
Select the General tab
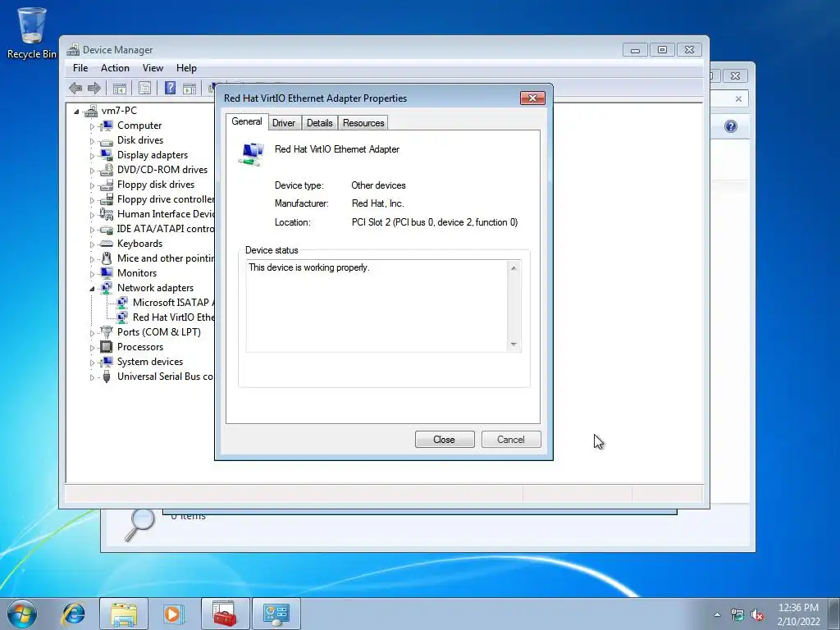coord(247,121)
